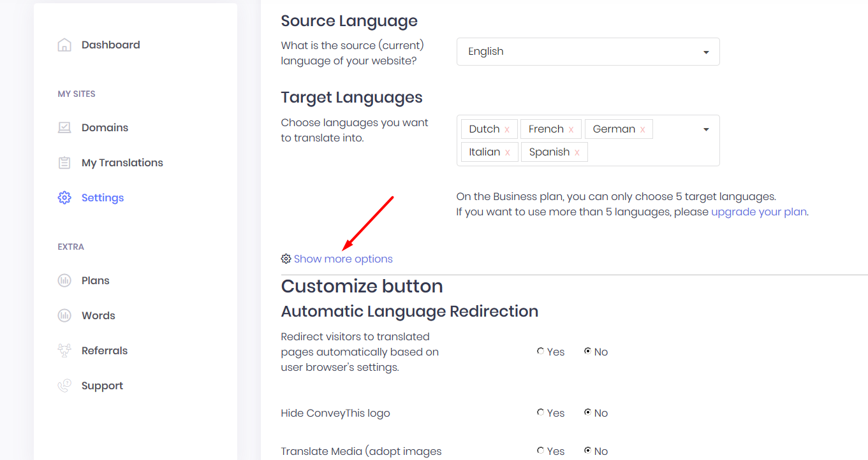Click inside the Target Languages field
This screenshot has height=460, width=868.
tap(588, 140)
